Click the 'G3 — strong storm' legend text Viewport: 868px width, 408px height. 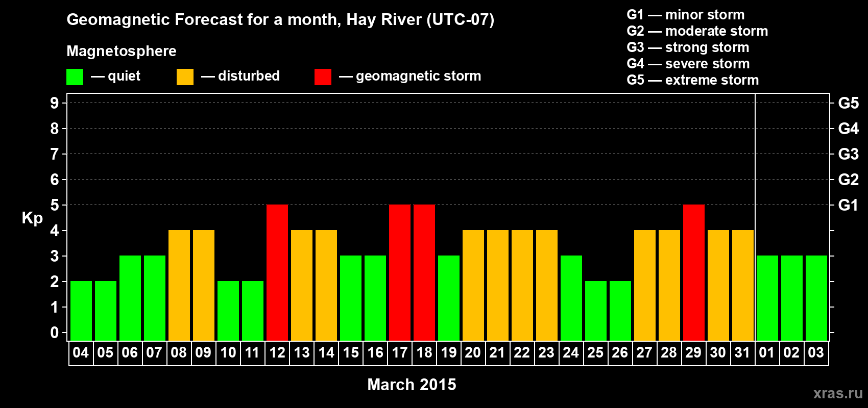688,47
